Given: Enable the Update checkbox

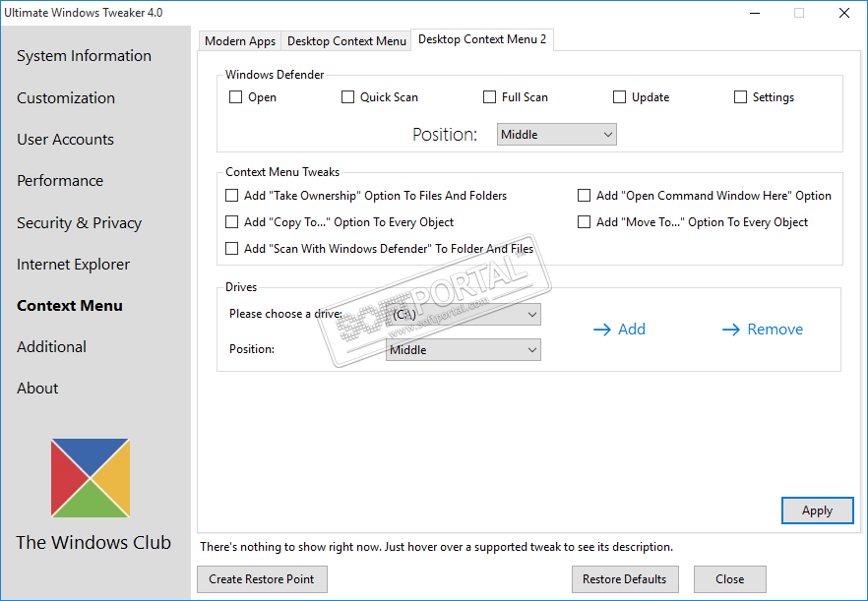Looking at the screenshot, I should point(619,97).
